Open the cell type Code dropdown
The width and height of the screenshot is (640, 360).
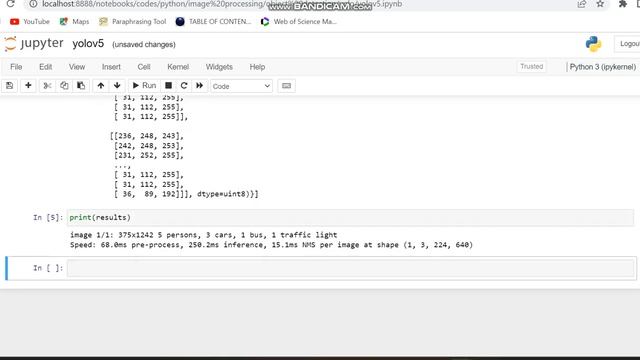[x=241, y=86]
